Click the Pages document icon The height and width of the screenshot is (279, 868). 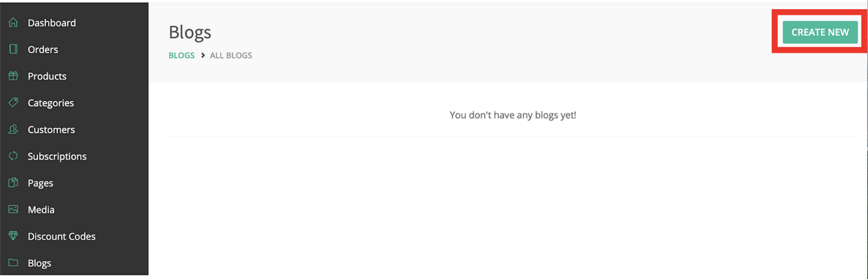13,183
